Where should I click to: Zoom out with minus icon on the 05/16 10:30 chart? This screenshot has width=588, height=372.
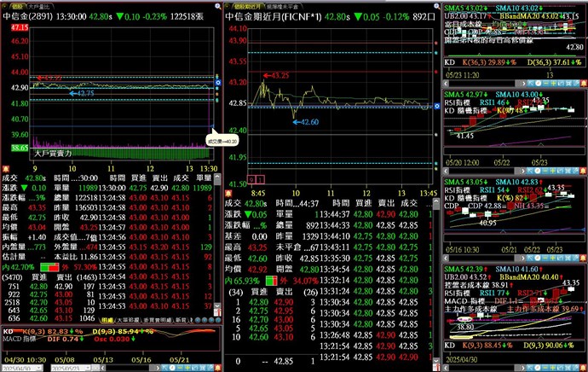pyautogui.click(x=546, y=258)
